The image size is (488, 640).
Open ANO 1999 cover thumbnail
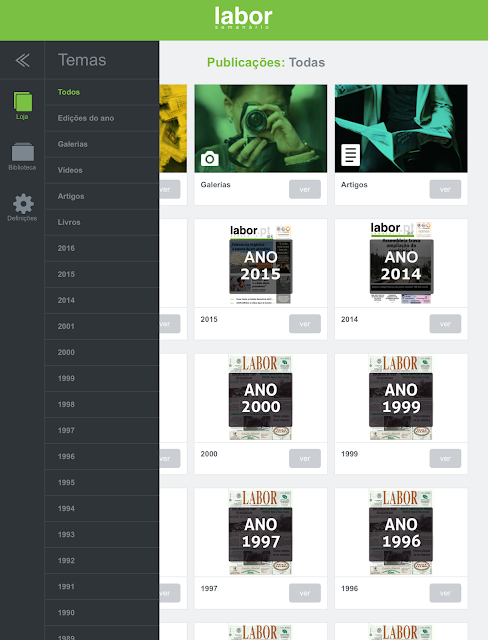click(x=401, y=397)
